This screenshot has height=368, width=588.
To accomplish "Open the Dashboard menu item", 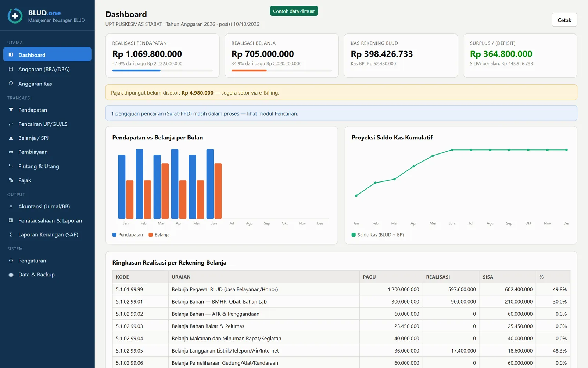I will [x=47, y=54].
